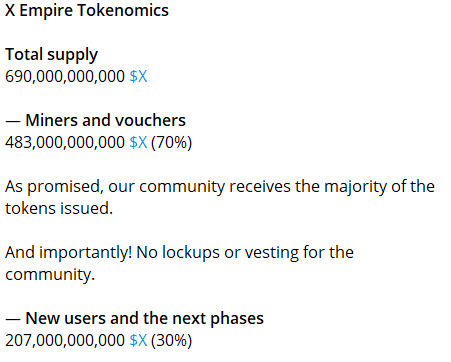Click the word vesting
This screenshot has height=362, width=451.
[x=272, y=252]
